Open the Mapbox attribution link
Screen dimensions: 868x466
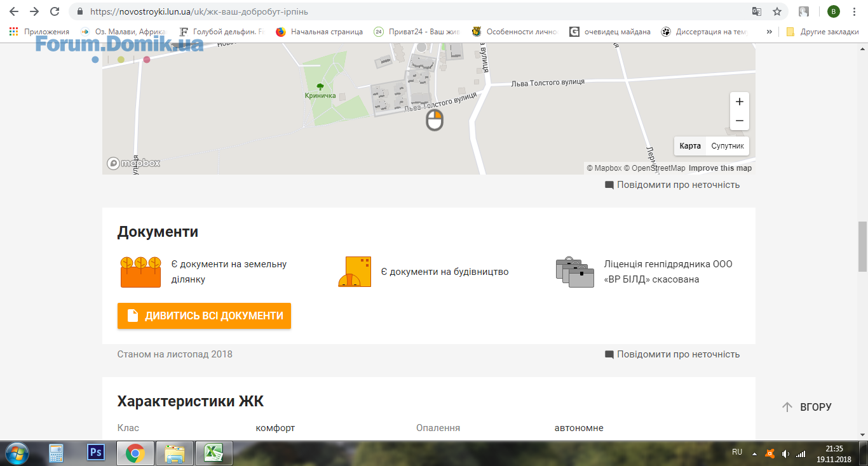(x=604, y=168)
